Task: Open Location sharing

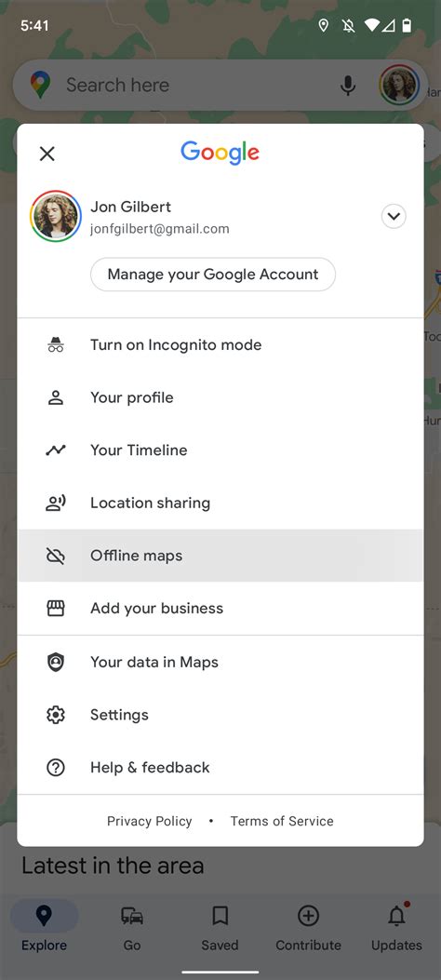Action: pyautogui.click(x=220, y=503)
